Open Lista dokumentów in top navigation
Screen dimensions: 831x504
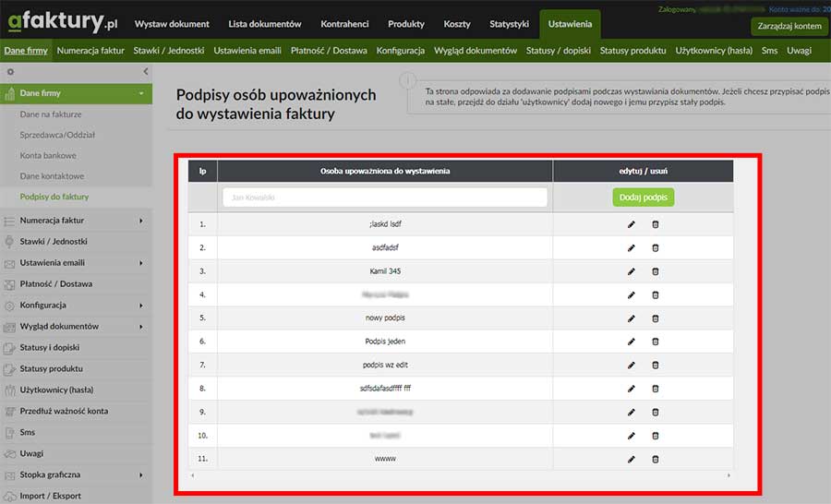(x=265, y=24)
